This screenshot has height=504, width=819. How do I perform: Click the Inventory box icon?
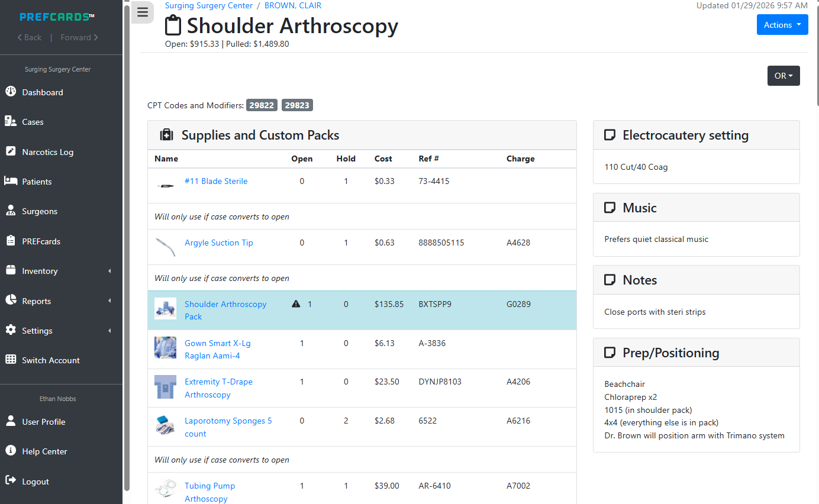pyautogui.click(x=11, y=270)
